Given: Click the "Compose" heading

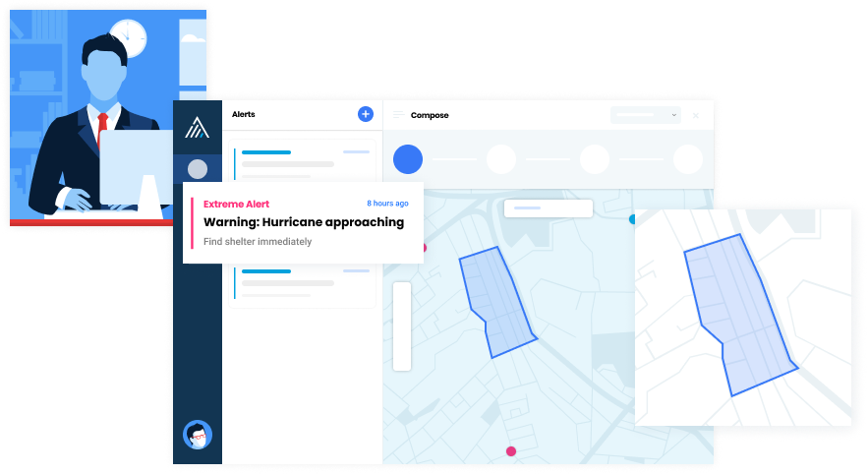Looking at the screenshot, I should click(430, 115).
